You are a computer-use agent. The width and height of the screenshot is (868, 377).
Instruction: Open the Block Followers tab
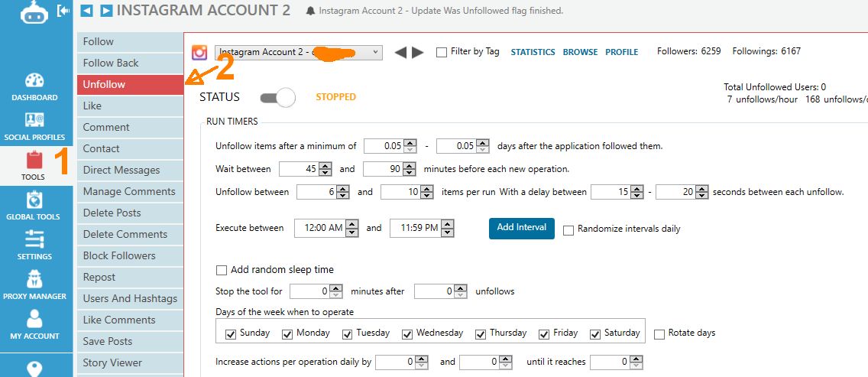pyautogui.click(x=130, y=256)
